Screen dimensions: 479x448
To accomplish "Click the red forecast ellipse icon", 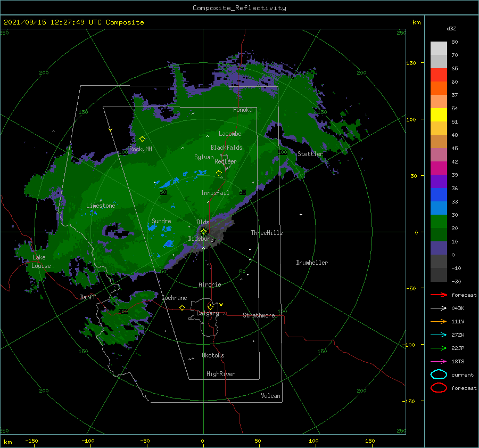I will click(x=439, y=388).
